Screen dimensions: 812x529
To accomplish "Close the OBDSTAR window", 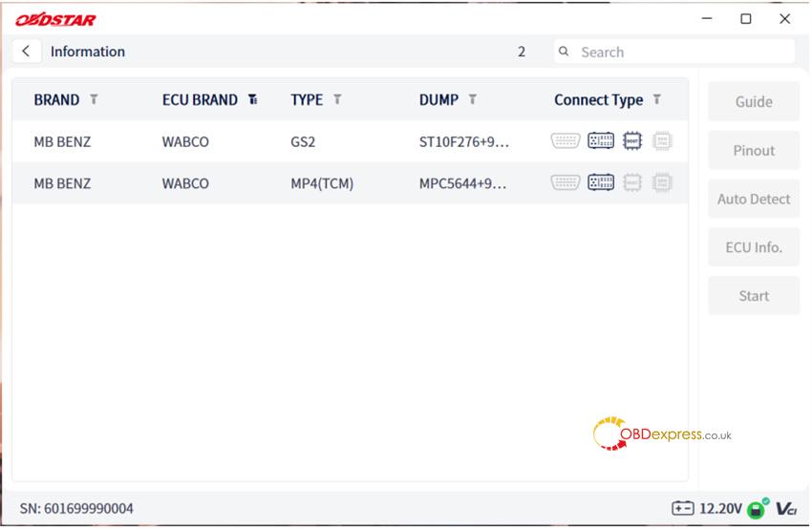I will point(784,19).
